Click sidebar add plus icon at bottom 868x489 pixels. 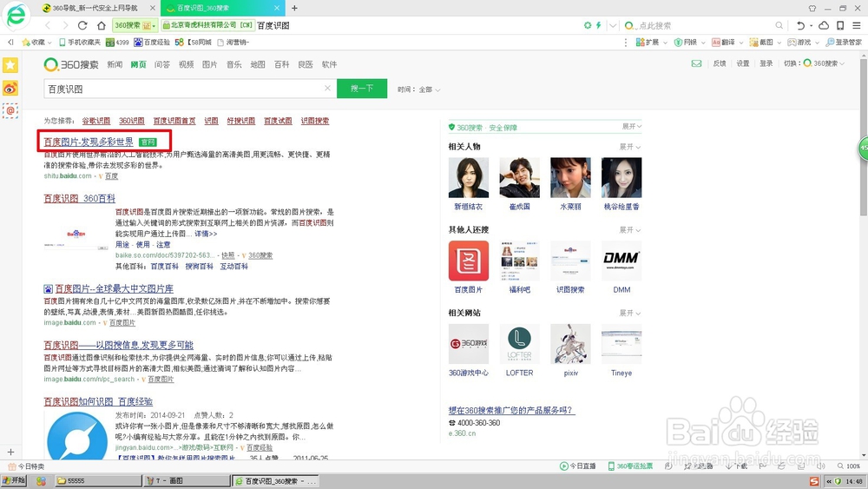(x=10, y=452)
